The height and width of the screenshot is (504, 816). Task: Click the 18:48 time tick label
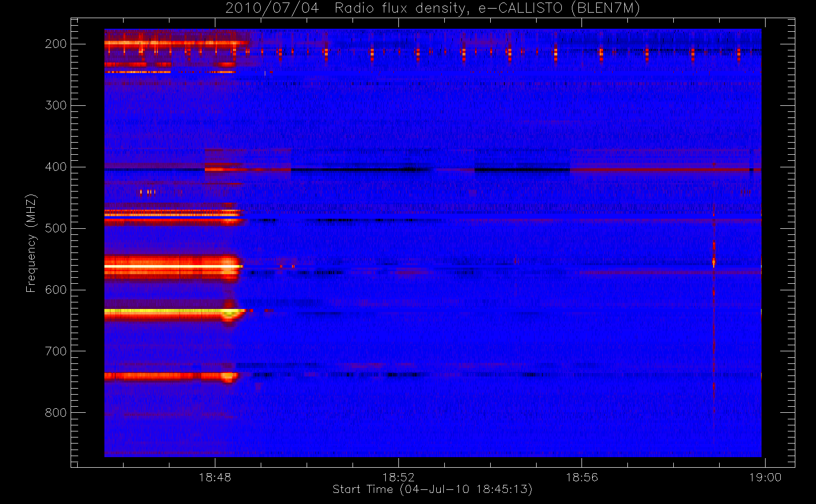click(215, 477)
